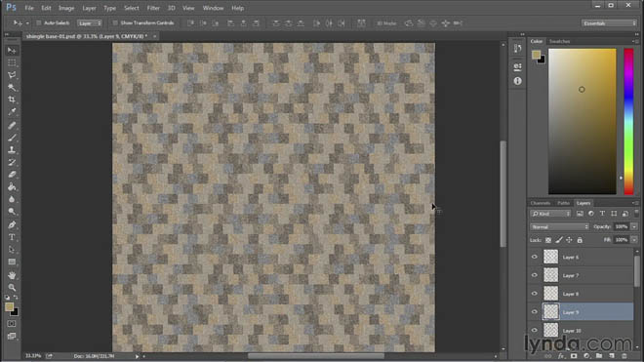Hide Layer 8 visibility eye
Screen dimensions: 644x362
coord(535,294)
